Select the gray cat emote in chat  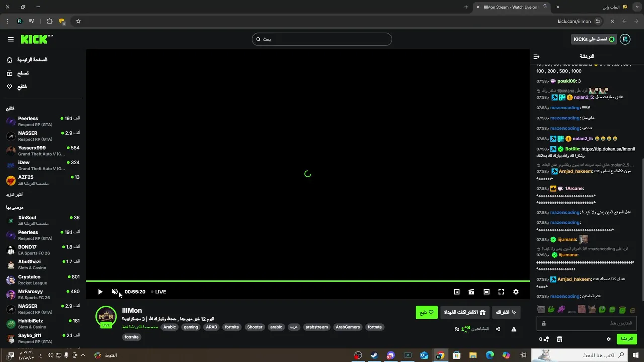point(541,309)
